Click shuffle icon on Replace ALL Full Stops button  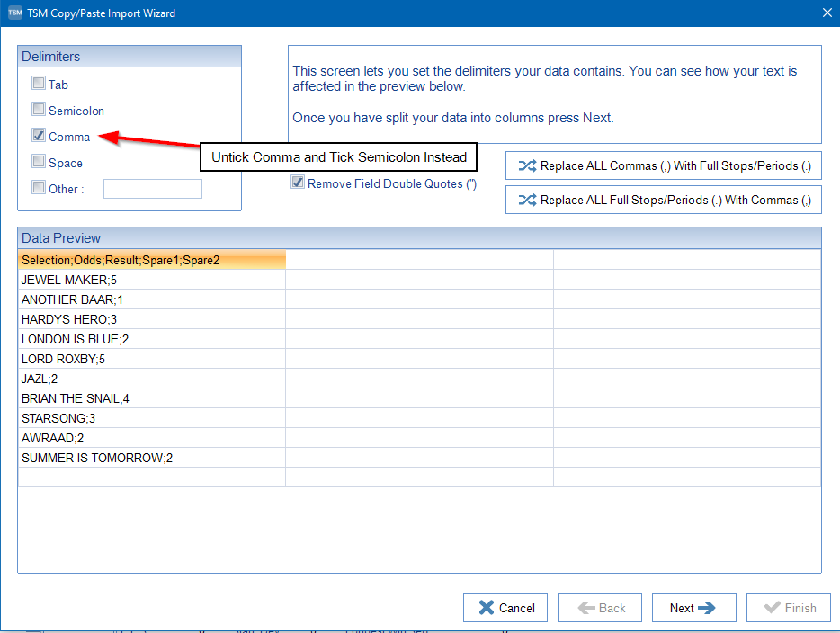(x=527, y=200)
